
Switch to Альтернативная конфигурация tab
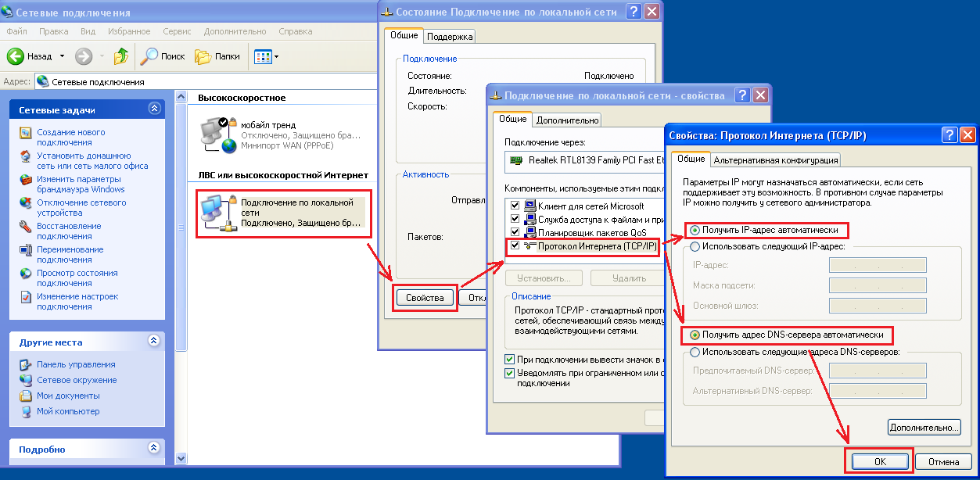pyautogui.click(x=775, y=160)
